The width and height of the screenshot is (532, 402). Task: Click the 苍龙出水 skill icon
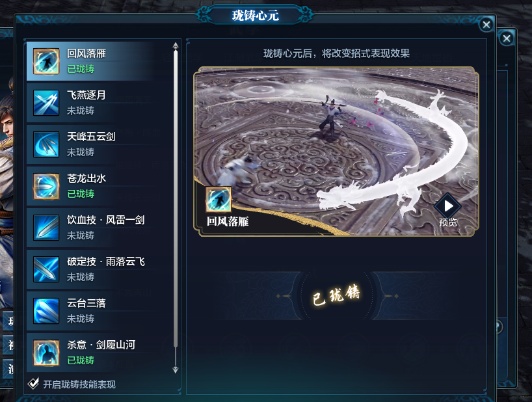pos(46,186)
